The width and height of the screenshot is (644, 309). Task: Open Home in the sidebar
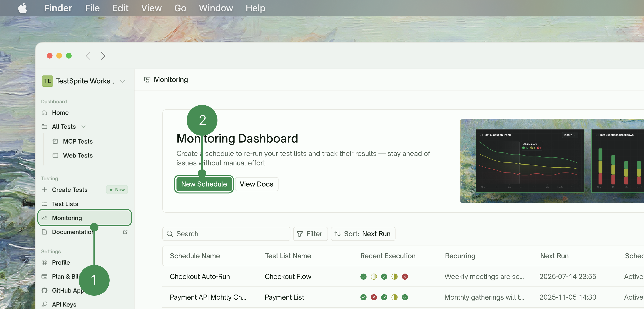[60, 113]
